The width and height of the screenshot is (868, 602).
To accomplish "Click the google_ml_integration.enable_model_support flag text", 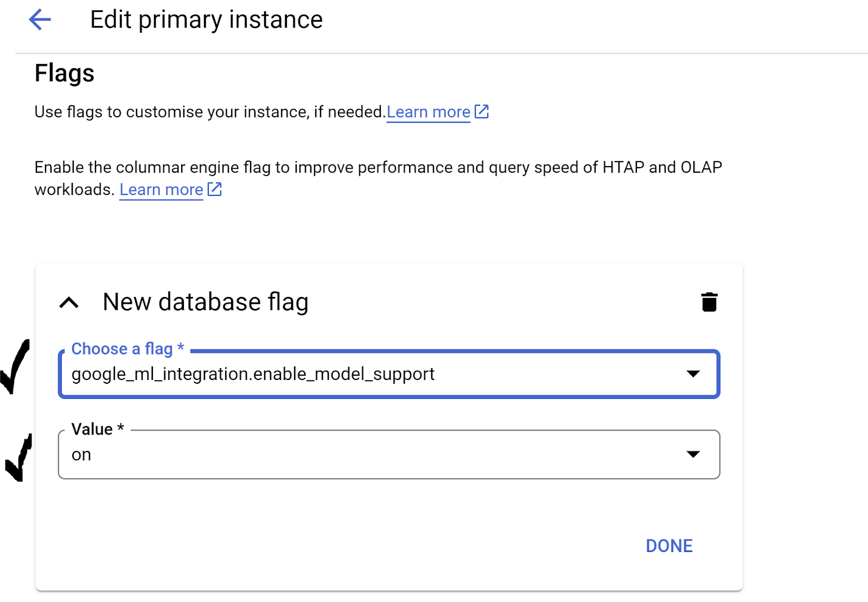I will [x=253, y=374].
